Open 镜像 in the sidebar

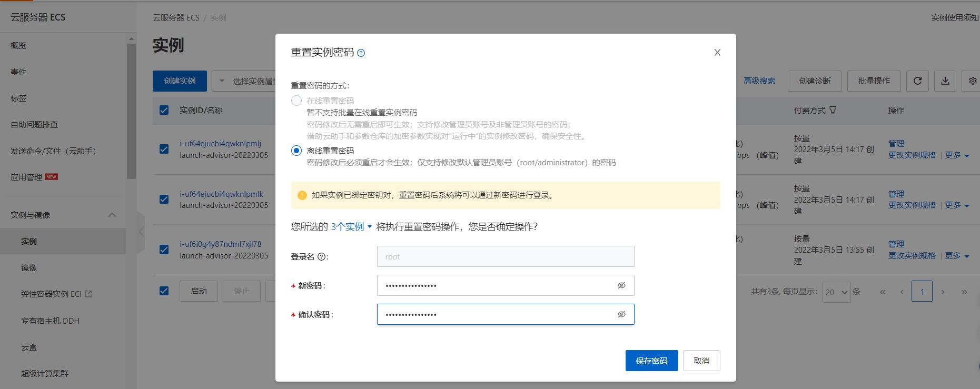point(29,268)
